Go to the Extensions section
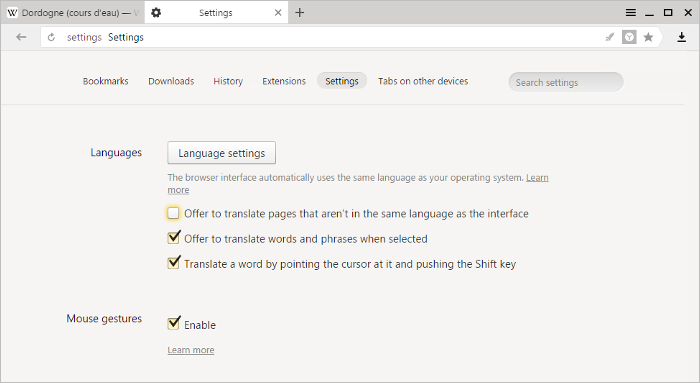The height and width of the screenshot is (383, 700). (x=284, y=81)
